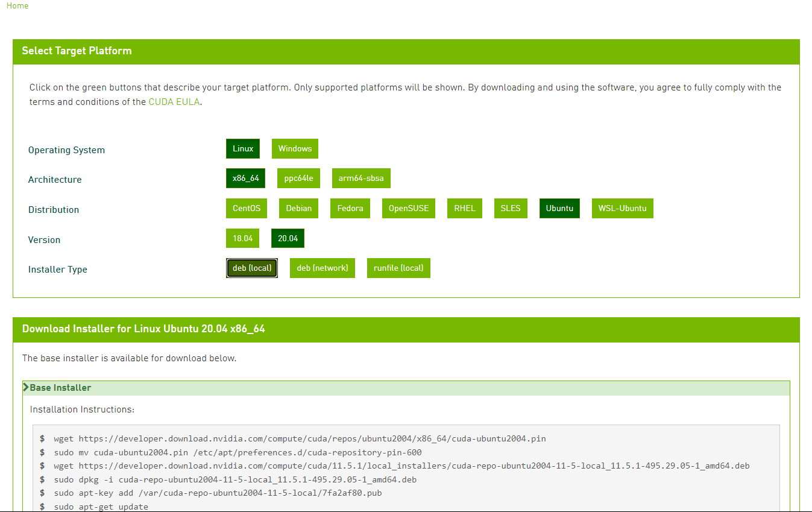The height and width of the screenshot is (512, 812).
Task: Select Linux operating system
Action: click(x=243, y=148)
